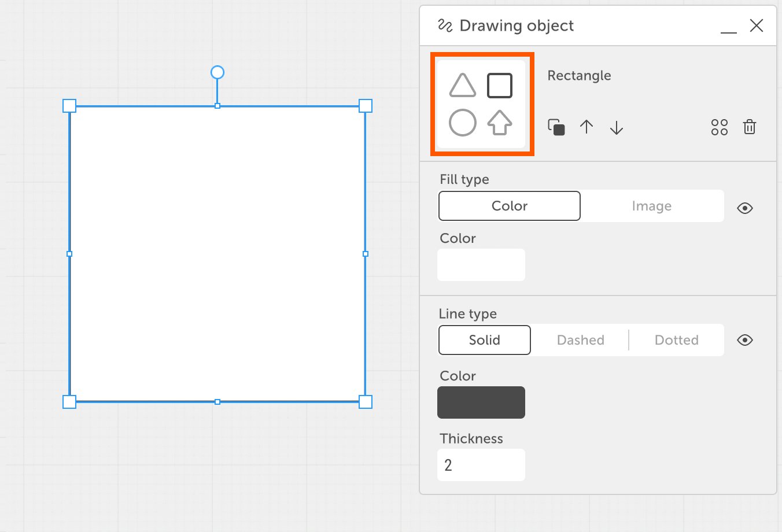Image resolution: width=782 pixels, height=532 pixels.
Task: Toggle fill visibility eye icon
Action: click(745, 208)
